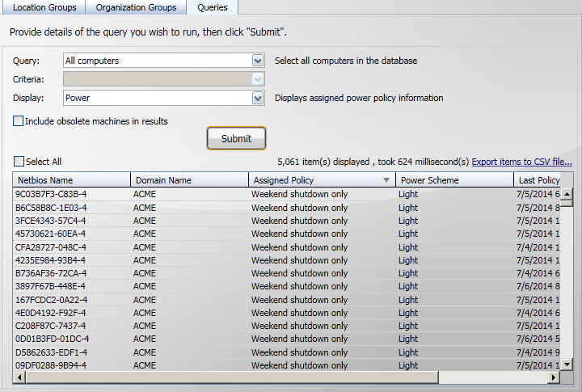Switch to the Location Groups tab
The width and height of the screenshot is (582, 392).
tap(44, 7)
